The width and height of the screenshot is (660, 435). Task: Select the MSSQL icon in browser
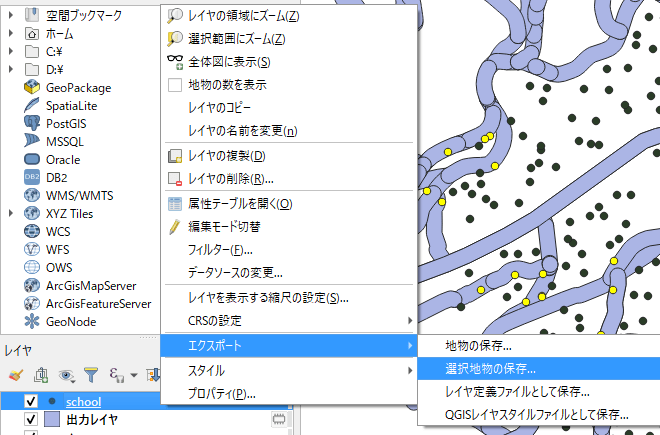(x=32, y=141)
